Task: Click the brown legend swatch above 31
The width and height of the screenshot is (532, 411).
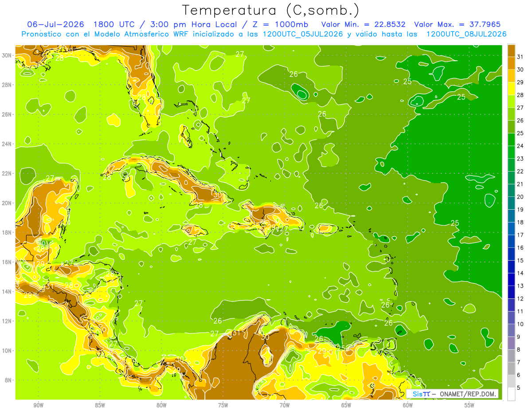Action: (x=511, y=51)
